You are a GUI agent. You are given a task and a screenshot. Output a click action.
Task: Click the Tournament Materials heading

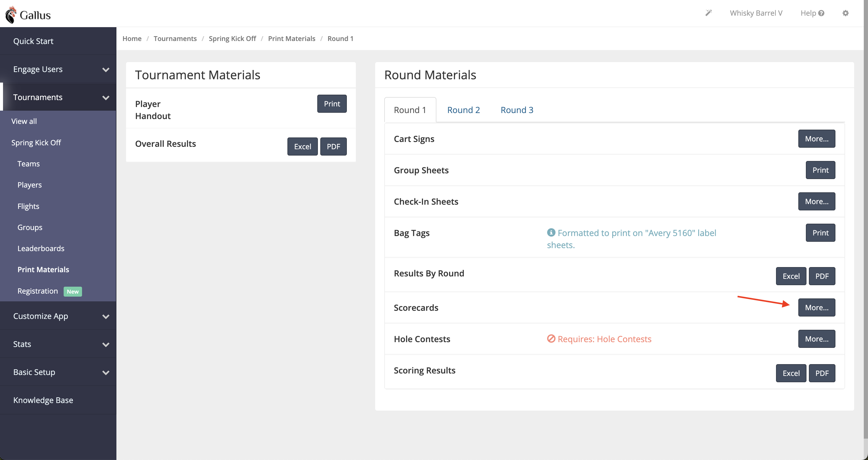coord(198,75)
